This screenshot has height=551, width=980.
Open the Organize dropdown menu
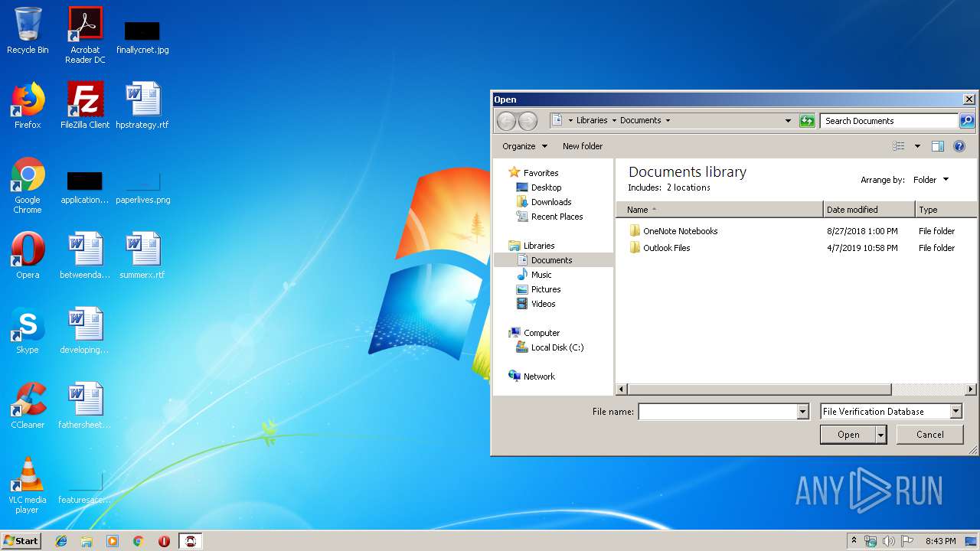[x=524, y=146]
